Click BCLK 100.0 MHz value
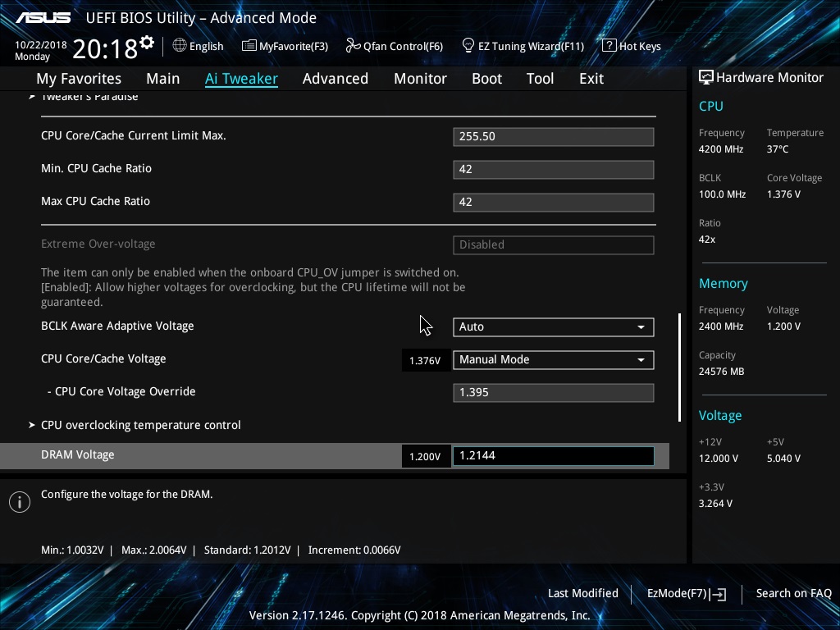This screenshot has width=840, height=630. click(722, 194)
